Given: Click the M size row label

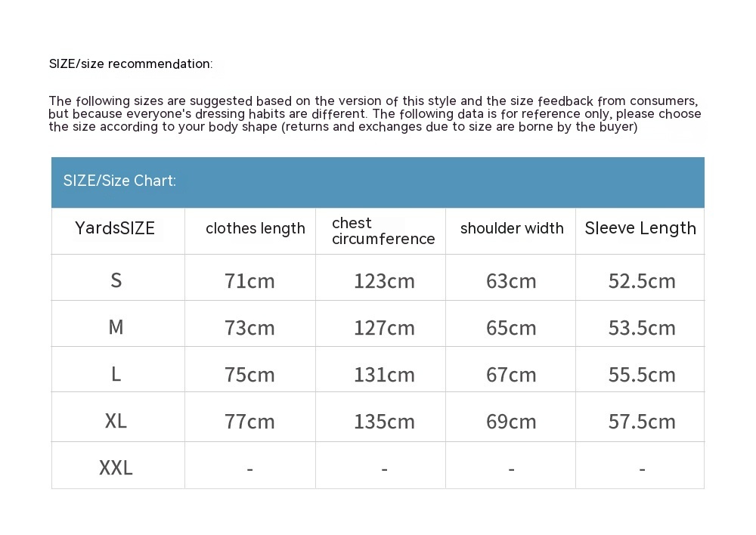Looking at the screenshot, I should click(116, 327).
